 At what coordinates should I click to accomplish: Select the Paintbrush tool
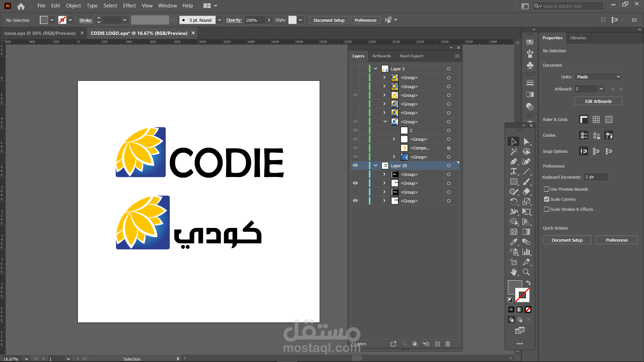526,182
